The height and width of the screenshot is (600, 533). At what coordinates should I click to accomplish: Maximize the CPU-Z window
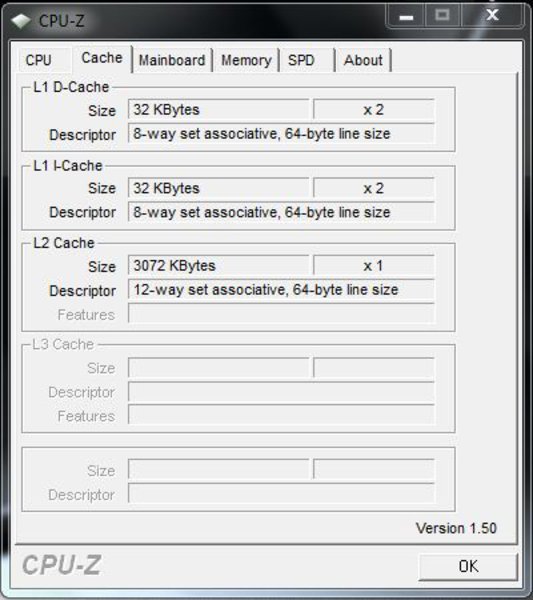click(442, 16)
